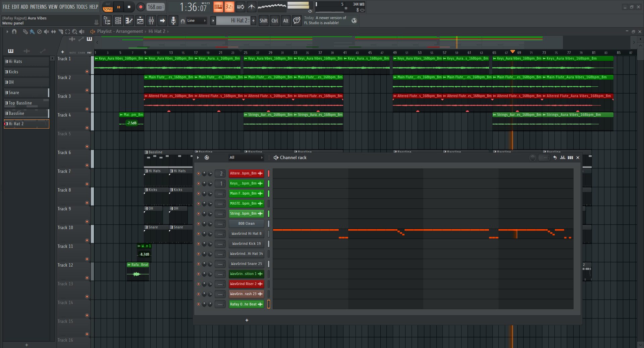The image size is (644, 348).
Task: Toggle Track 1 mute dot
Action: click(87, 71)
